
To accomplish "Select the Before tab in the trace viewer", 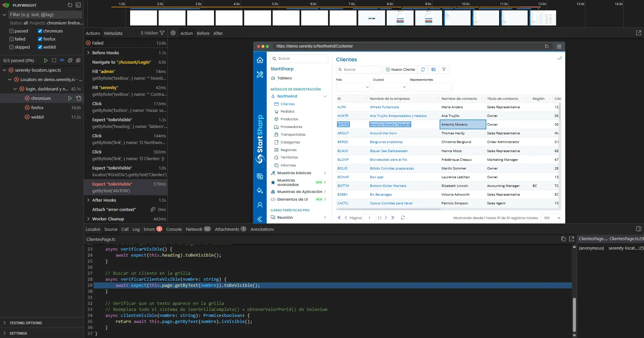I will pyautogui.click(x=203, y=33).
